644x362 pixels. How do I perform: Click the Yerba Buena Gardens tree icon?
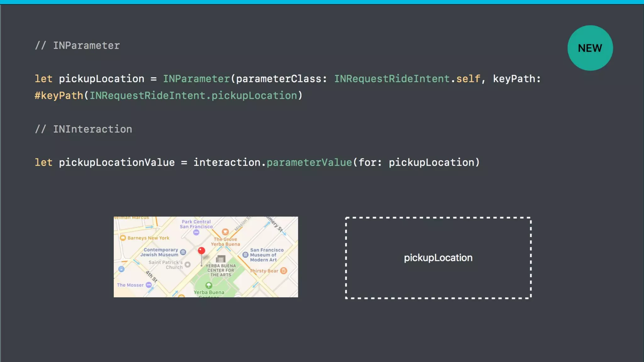pyautogui.click(x=209, y=285)
